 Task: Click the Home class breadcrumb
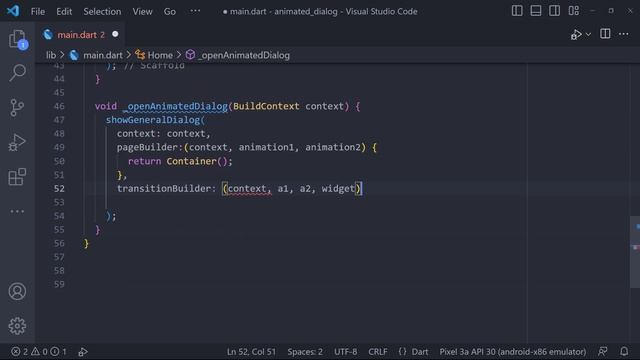[x=160, y=55]
